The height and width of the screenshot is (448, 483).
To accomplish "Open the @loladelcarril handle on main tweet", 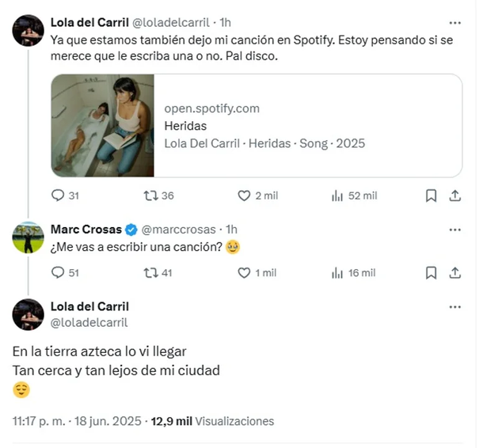I will pos(89,322).
